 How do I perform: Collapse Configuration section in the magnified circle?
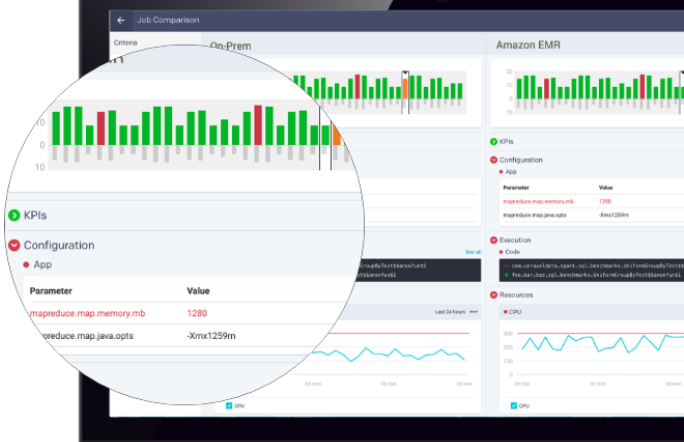click(14, 245)
